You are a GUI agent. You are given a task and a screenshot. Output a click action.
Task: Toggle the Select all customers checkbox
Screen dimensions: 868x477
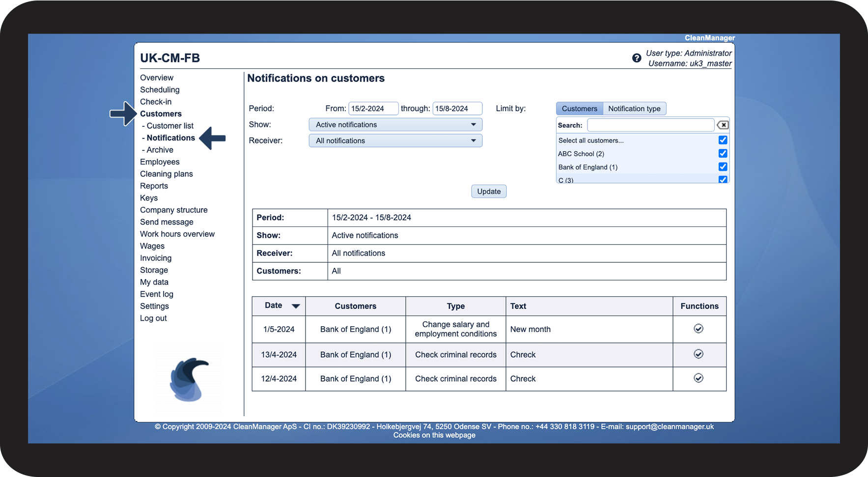pyautogui.click(x=723, y=140)
